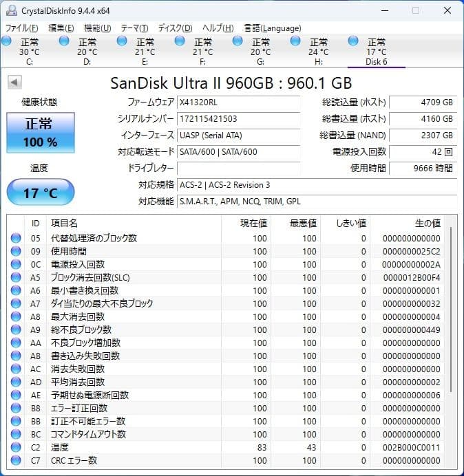464x476 pixels.
Task: Click raw value 002B000C0011
Action: [411, 448]
